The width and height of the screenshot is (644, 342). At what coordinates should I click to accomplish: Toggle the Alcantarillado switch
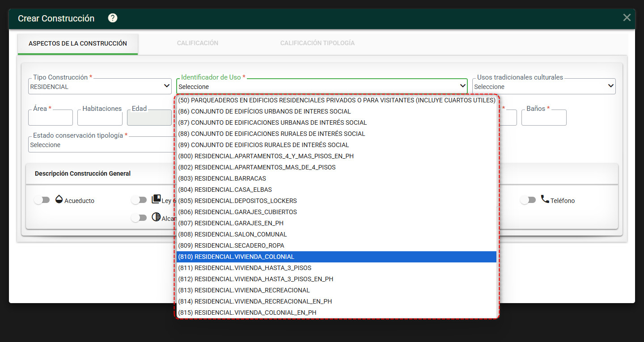click(139, 218)
